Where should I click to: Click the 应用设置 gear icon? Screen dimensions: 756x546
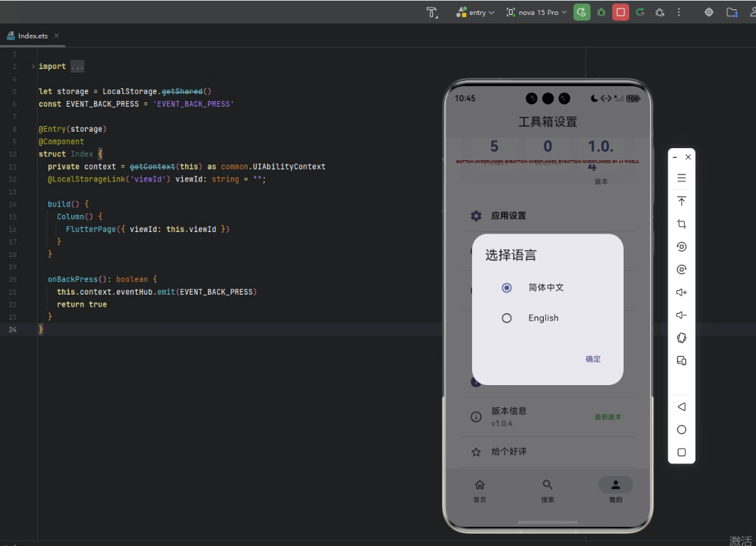point(476,216)
